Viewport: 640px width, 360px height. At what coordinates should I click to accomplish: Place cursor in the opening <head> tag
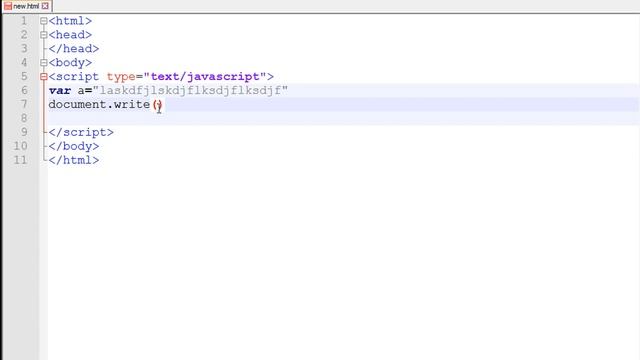point(70,35)
